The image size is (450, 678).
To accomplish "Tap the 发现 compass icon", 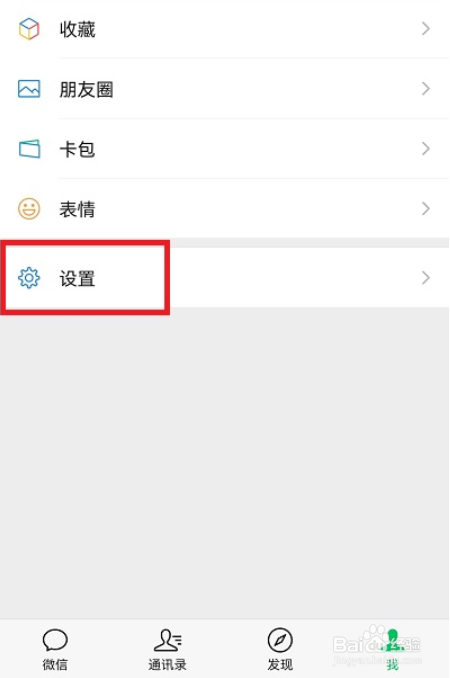I will tap(280, 640).
